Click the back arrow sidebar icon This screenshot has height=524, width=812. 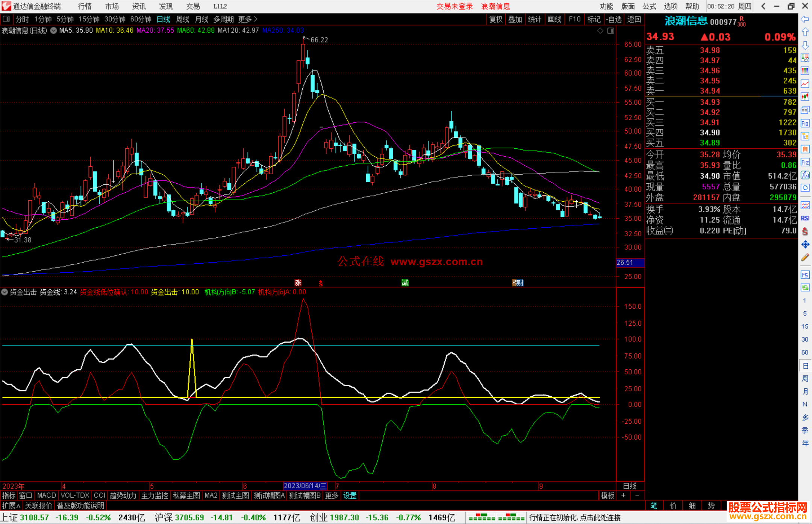805,19
